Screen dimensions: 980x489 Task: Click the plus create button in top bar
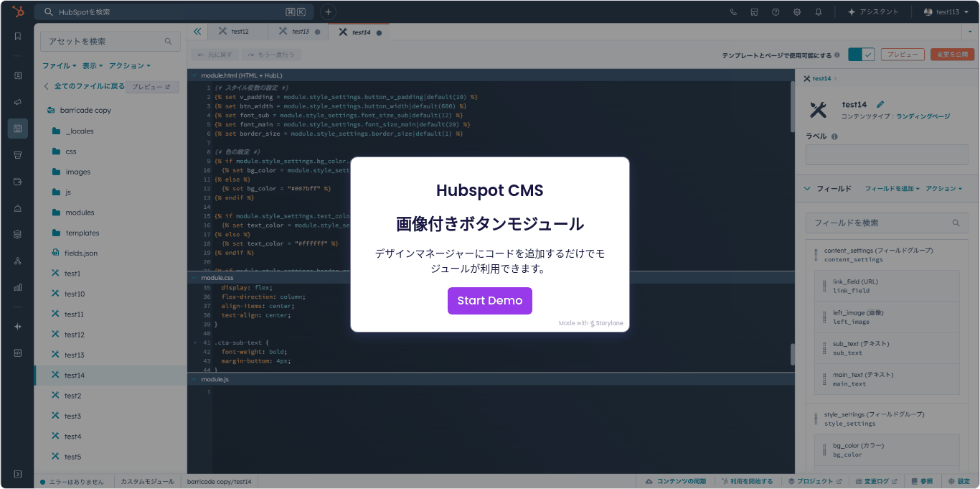[x=327, y=12]
